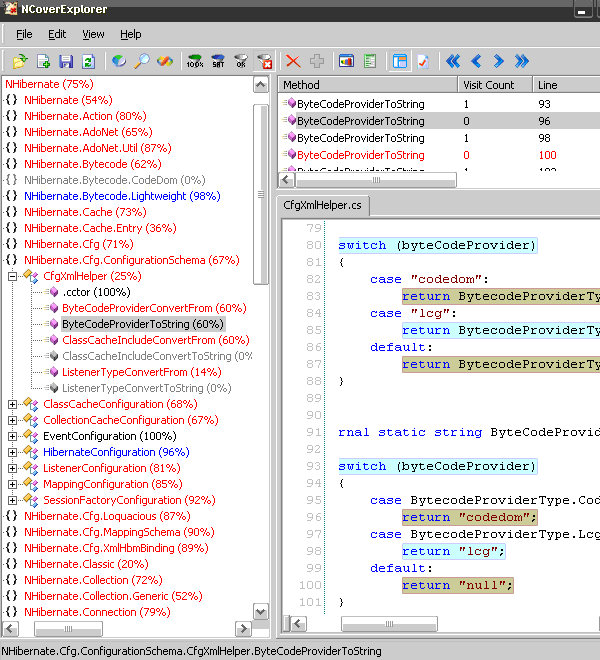
Task: Sort by the Visit Count column header
Action: click(495, 85)
